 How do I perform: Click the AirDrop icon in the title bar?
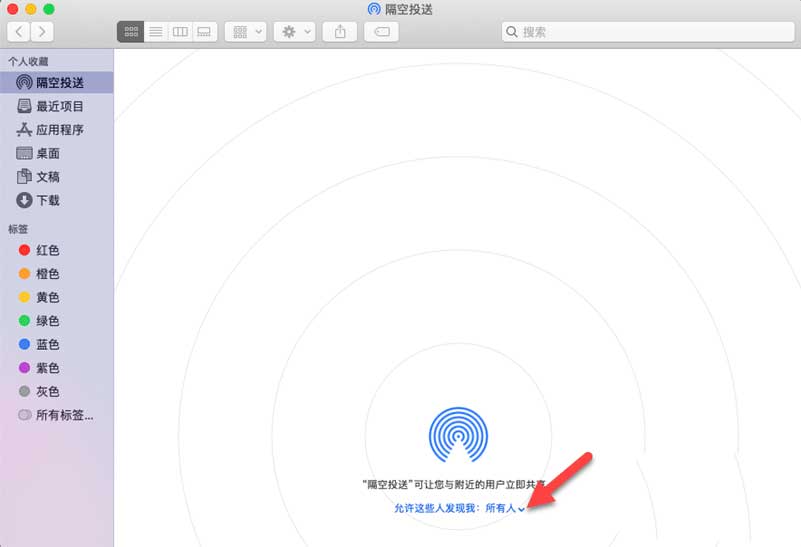374,9
